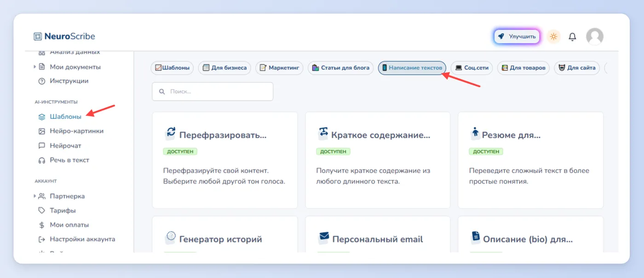Viewport: 644px width, 278px height.
Task: Expand the Мои документы tree arrow
Action: [x=35, y=67]
